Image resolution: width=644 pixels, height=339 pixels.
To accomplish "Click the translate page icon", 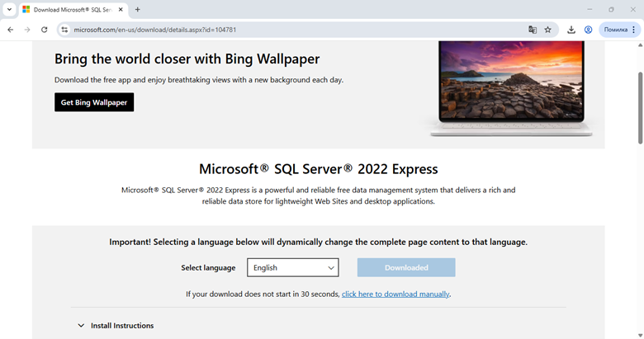I will tap(533, 30).
